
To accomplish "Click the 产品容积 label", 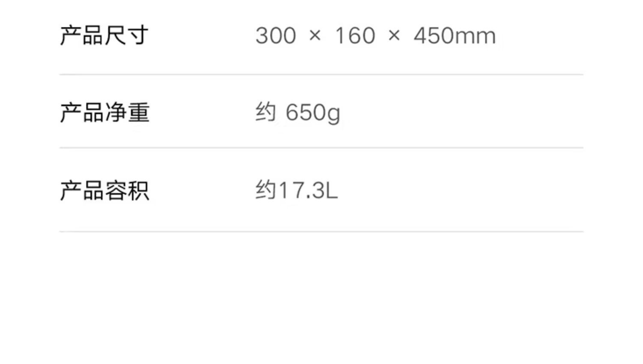I will click(x=105, y=190).
